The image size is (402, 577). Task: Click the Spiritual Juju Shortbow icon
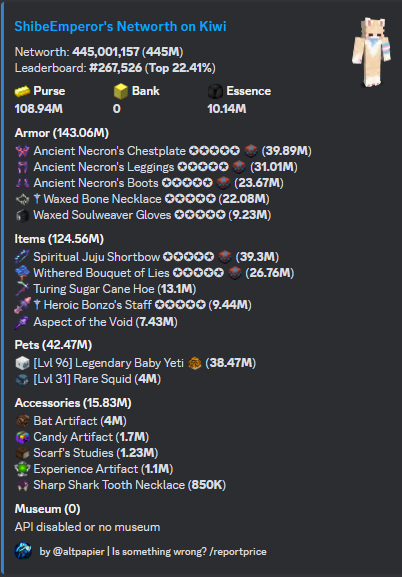pos(22,257)
